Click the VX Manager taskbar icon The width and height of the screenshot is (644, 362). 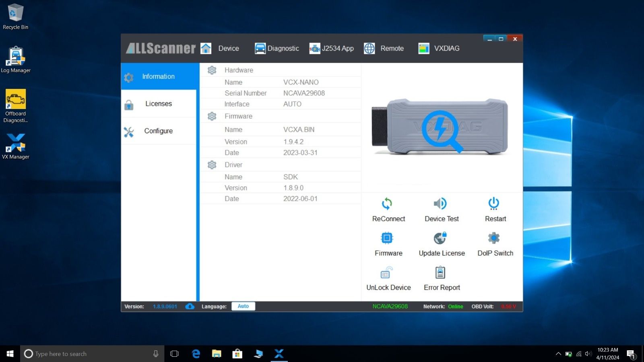pyautogui.click(x=279, y=354)
